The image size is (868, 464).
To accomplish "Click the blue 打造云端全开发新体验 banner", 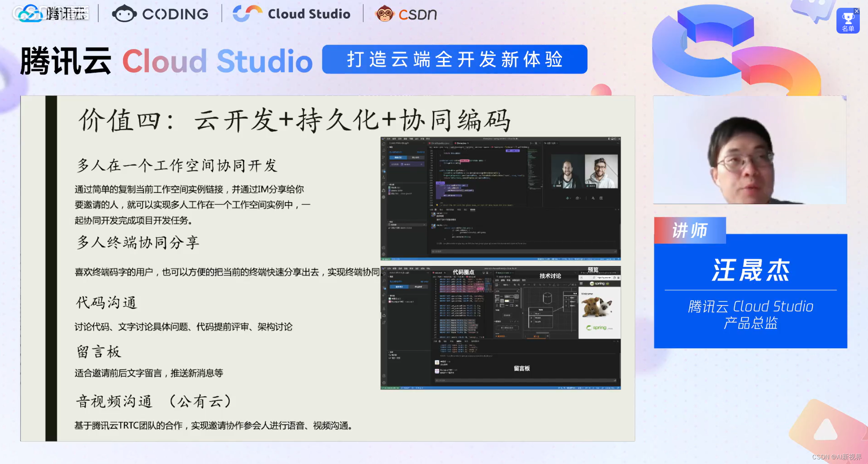I will [x=454, y=59].
